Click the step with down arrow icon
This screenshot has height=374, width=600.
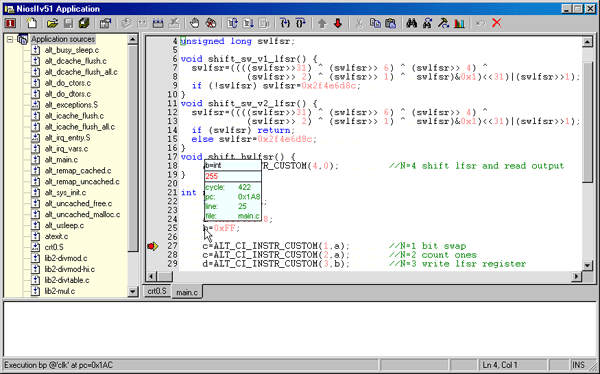tap(248, 23)
